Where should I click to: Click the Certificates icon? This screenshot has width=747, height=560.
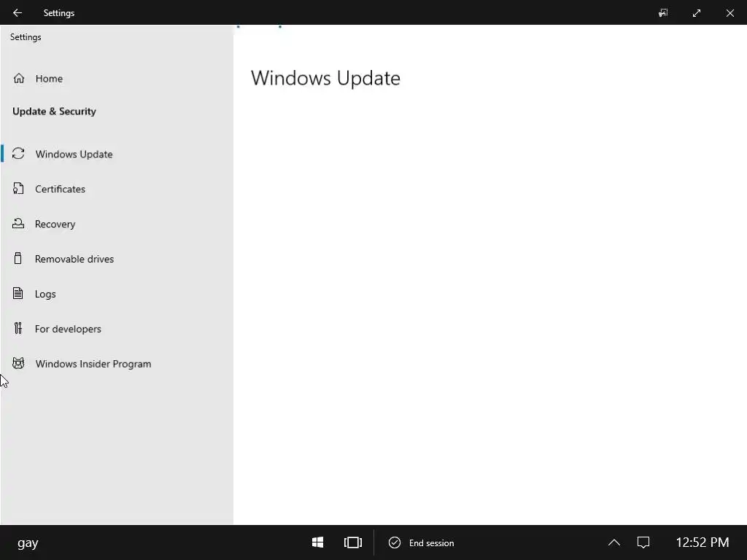click(18, 189)
